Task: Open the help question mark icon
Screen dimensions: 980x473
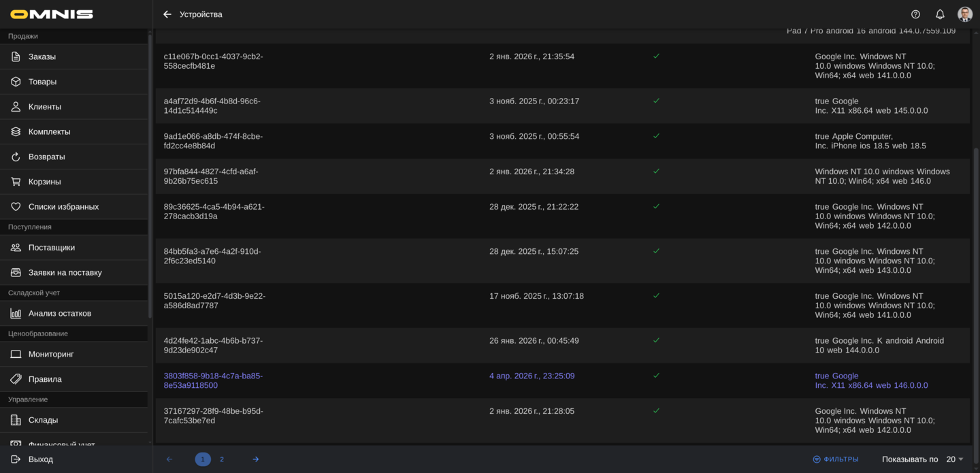Action: [x=915, y=14]
